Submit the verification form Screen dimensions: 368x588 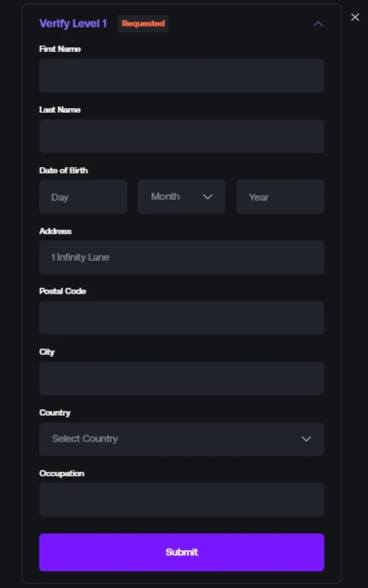click(181, 552)
